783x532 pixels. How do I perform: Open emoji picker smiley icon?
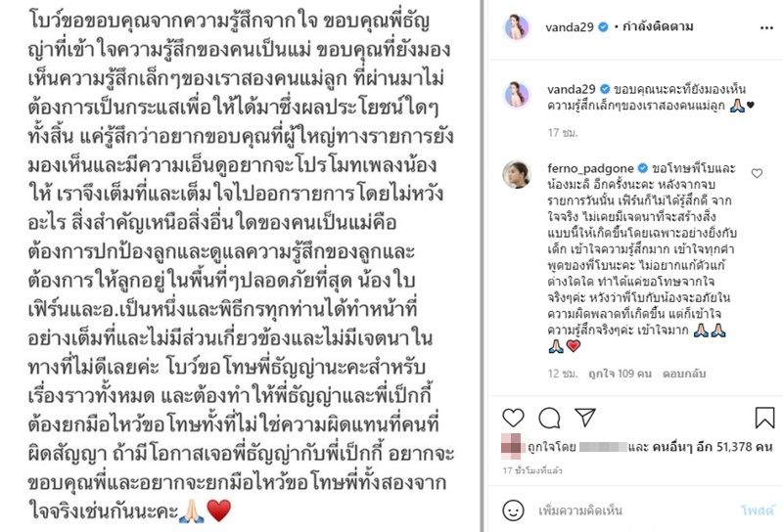[x=513, y=510]
